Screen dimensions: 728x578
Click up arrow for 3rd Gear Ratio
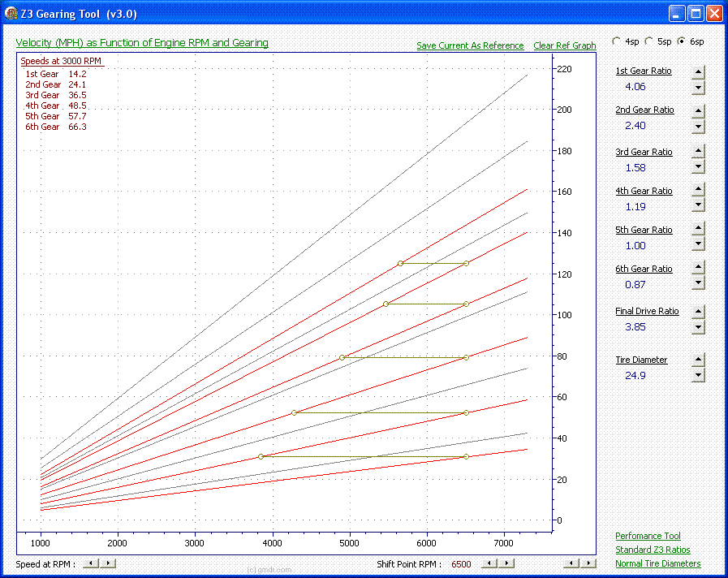[x=698, y=151]
